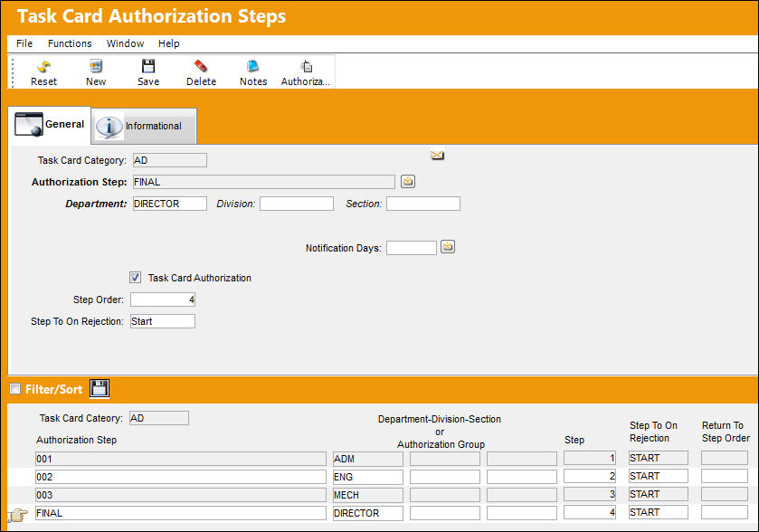Image resolution: width=759 pixels, height=532 pixels.
Task: Select the pointing hand row marker for FINAL
Action: 18,515
